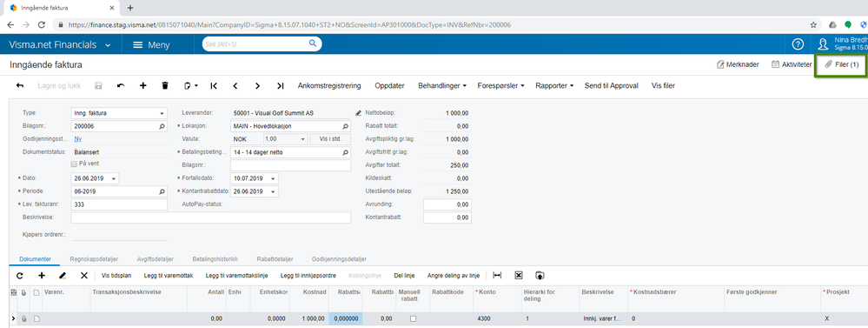Edit the selected grid line with the pencil
Viewport: 868px width, 328px height.
pos(63,276)
